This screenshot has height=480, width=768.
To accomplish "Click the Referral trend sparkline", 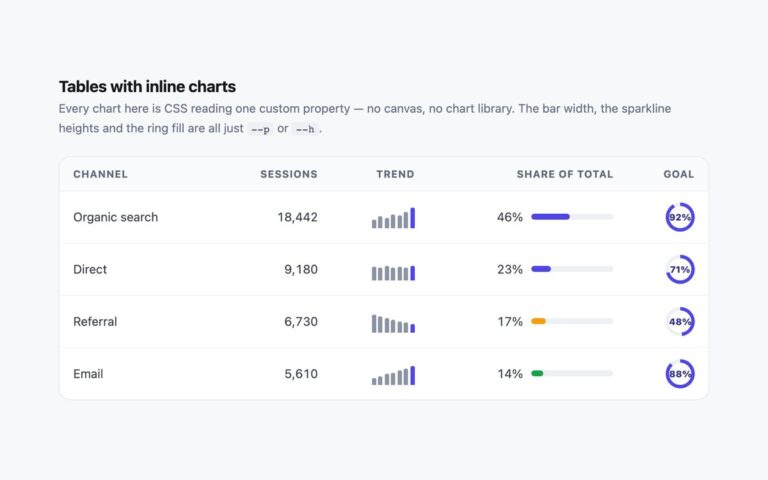I will click(393, 324).
